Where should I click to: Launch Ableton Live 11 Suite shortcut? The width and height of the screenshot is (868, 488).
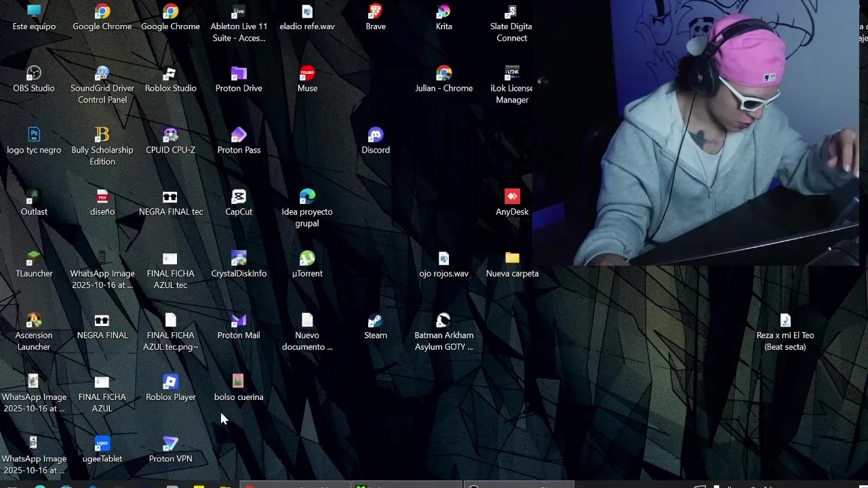[x=239, y=24]
